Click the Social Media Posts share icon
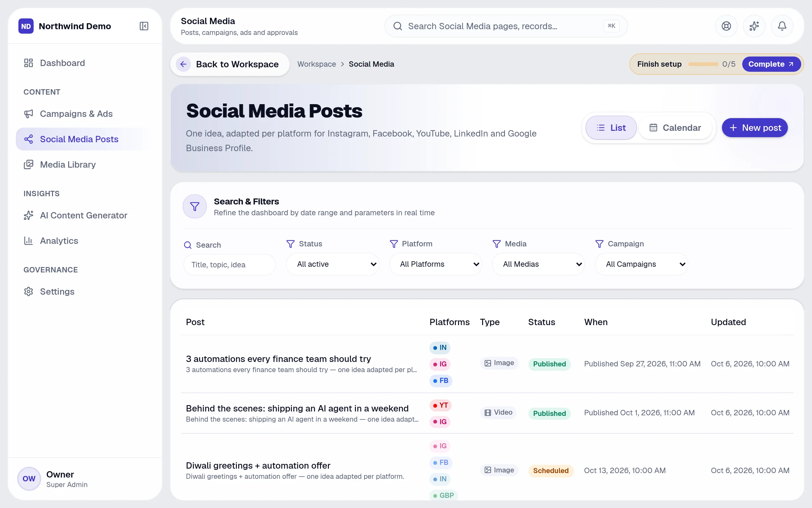The width and height of the screenshot is (812, 508). 29,139
